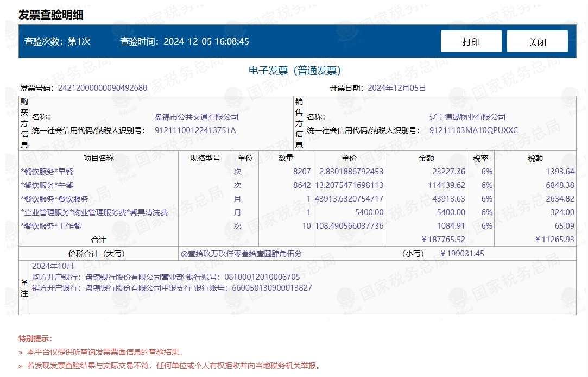Select buyer tax ID 91211100122413751A
The height and width of the screenshot is (377, 588).
(195, 130)
